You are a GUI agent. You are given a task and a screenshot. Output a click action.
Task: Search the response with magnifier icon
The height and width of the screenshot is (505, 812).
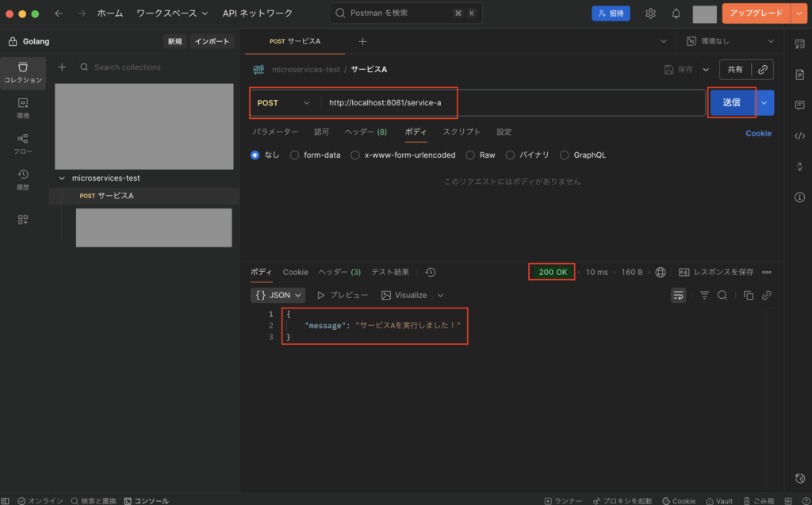pyautogui.click(x=722, y=295)
